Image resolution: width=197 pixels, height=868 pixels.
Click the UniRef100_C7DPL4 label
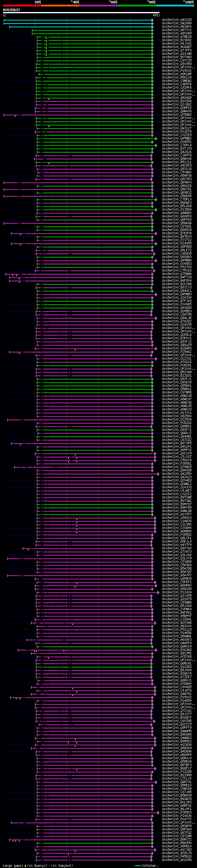177,145
